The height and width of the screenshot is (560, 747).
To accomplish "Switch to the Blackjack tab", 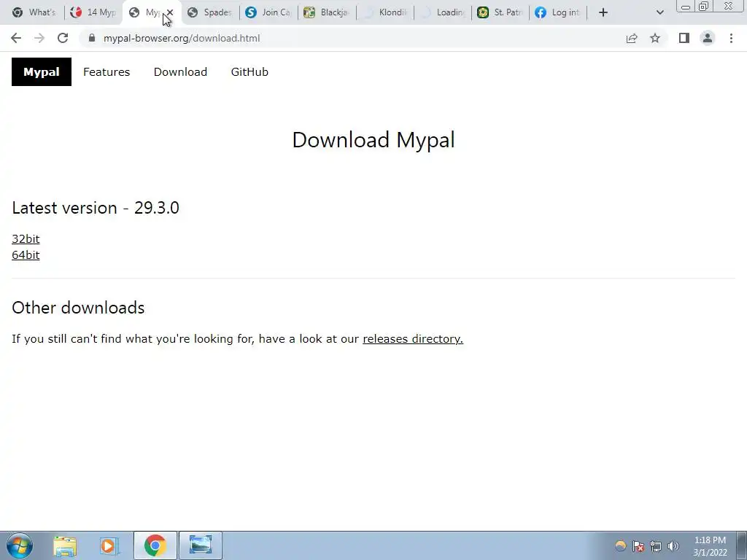I will point(327,12).
